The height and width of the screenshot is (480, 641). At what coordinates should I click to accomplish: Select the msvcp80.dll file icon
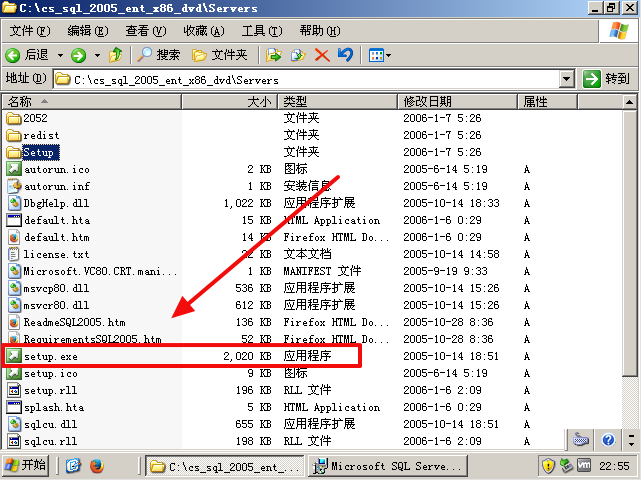coord(13,288)
